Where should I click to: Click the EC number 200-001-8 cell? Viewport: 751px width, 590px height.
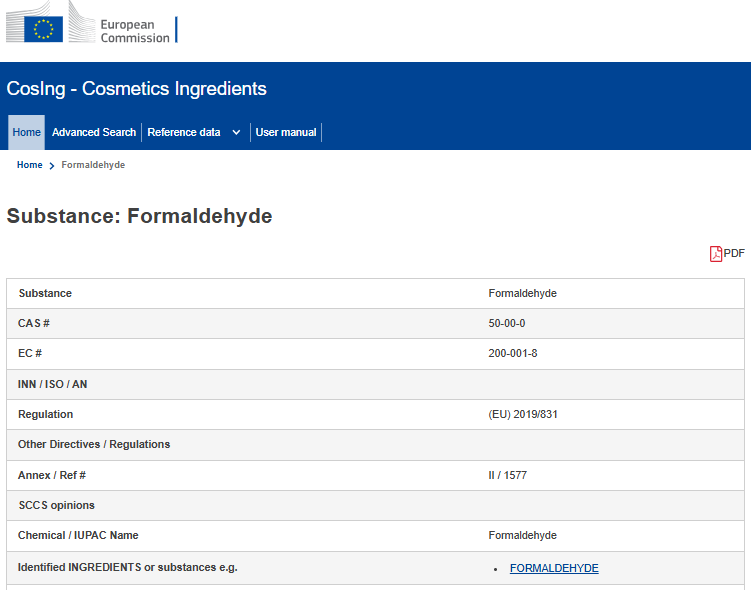(512, 353)
